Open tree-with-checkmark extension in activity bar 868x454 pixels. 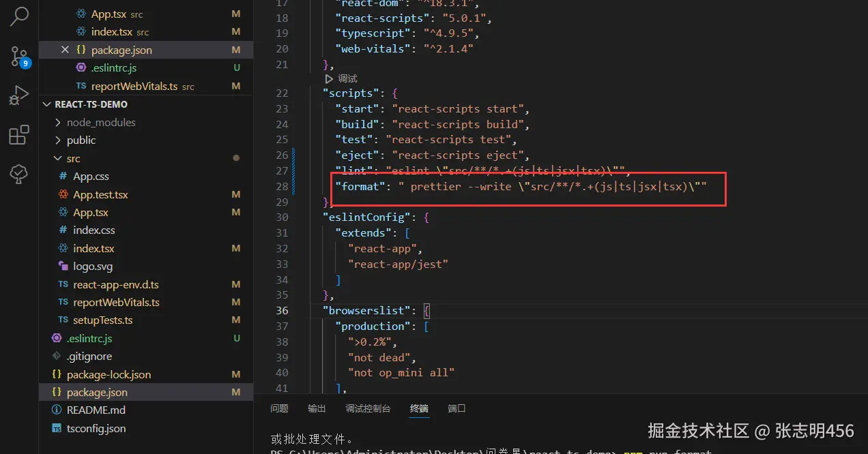click(19, 175)
